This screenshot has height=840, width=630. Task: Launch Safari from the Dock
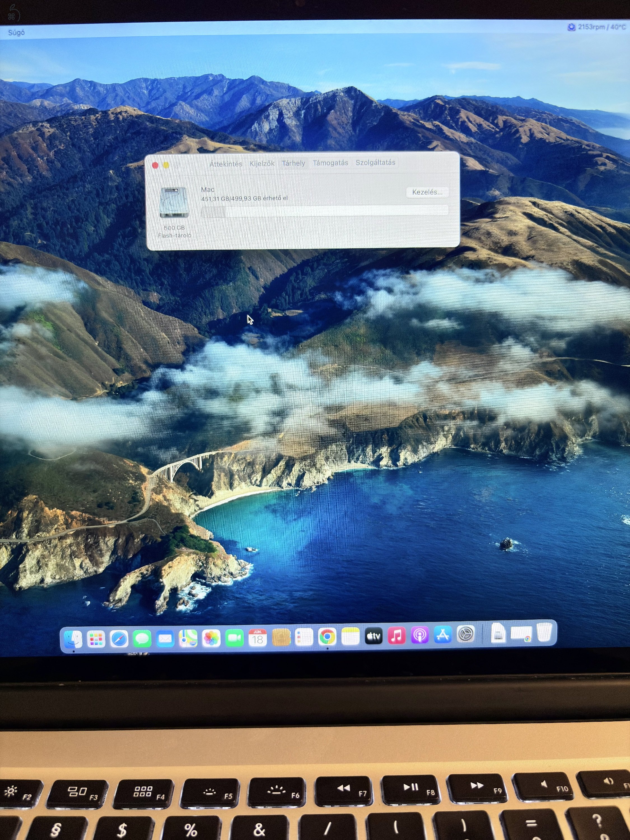[x=119, y=639]
